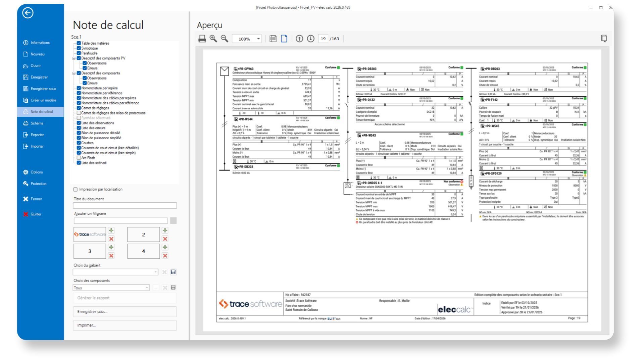Viewport: 644px width, 361px height.
Task: Open Protection key item in sidebar
Action: click(35, 184)
